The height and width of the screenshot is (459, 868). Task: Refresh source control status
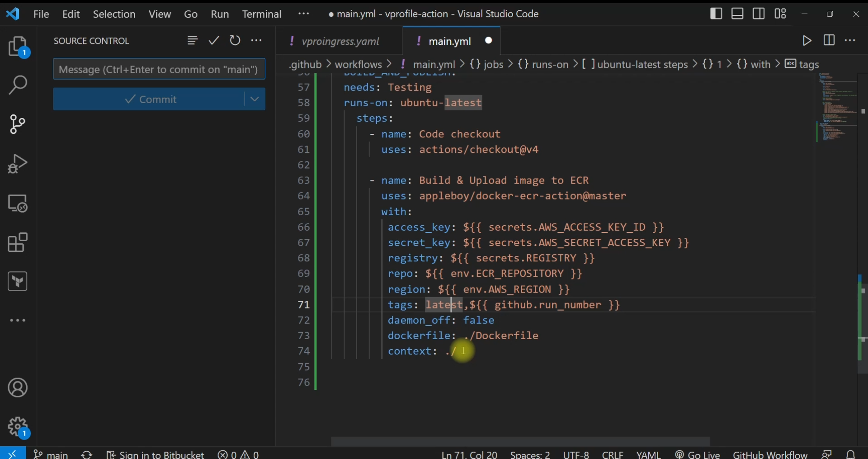(x=235, y=41)
